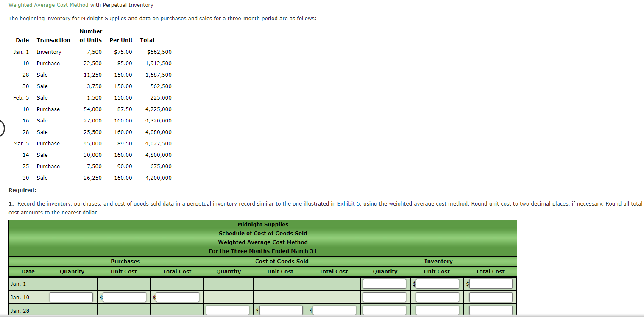Click the Jan. 10 Inventory Total Cost field
The height and width of the screenshot is (320, 644).
click(x=491, y=297)
